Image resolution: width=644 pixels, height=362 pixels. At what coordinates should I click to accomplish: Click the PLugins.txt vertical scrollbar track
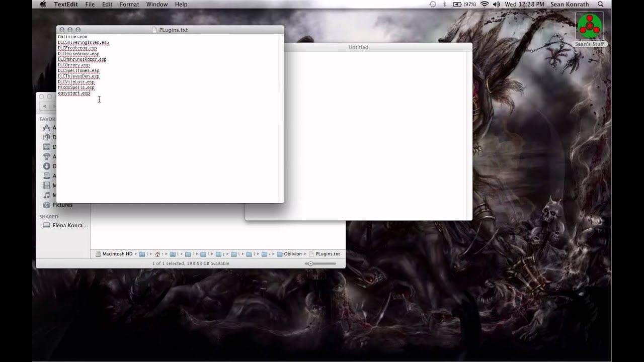(x=280, y=118)
